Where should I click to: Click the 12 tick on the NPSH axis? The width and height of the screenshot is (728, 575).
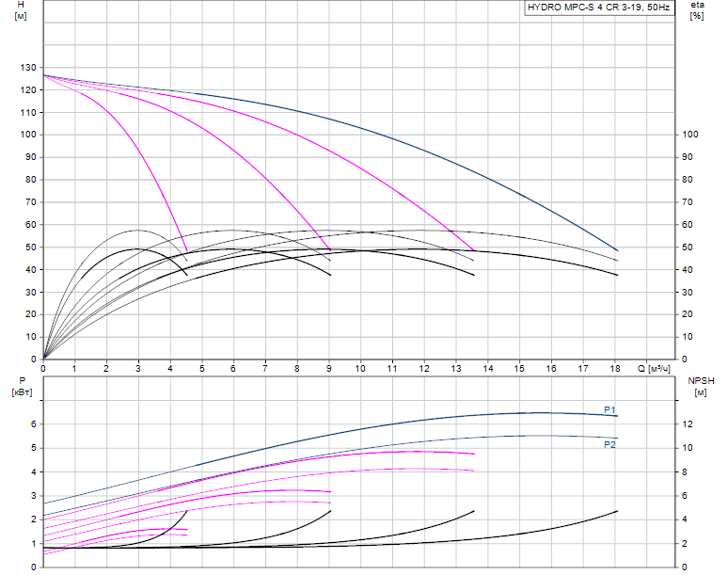[688, 424]
